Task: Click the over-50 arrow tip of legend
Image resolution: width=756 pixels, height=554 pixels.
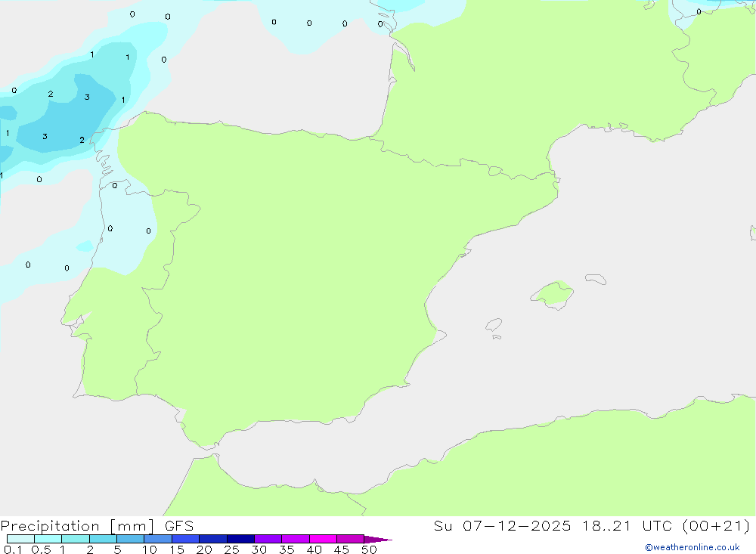Action: click(378, 539)
